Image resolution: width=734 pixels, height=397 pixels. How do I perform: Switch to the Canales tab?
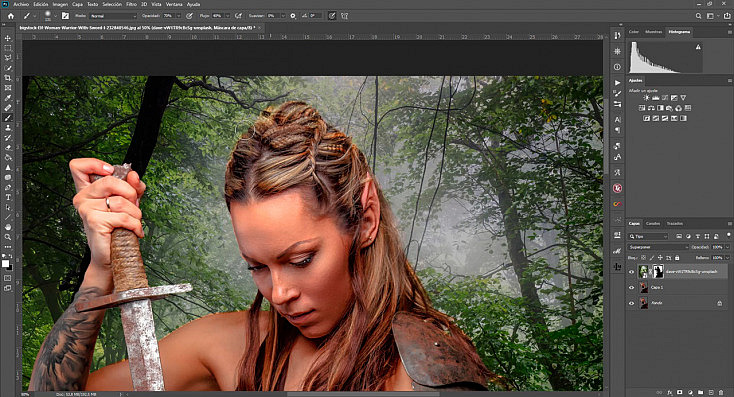[653, 224]
